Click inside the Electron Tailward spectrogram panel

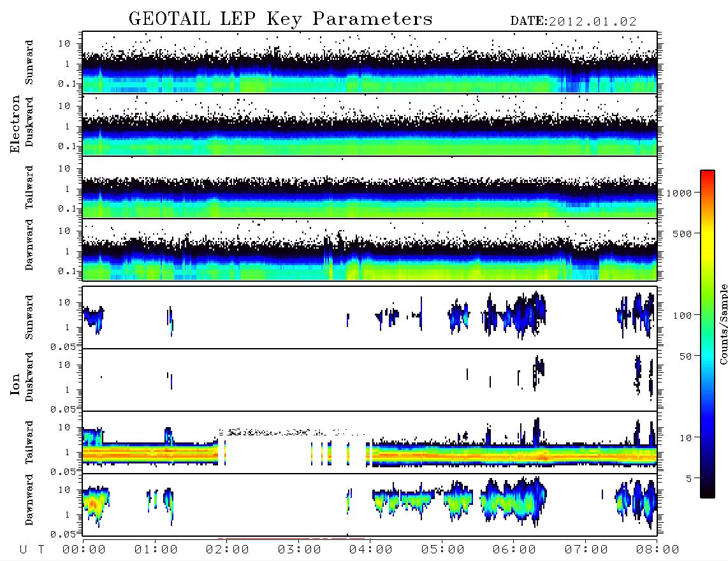[x=370, y=187]
